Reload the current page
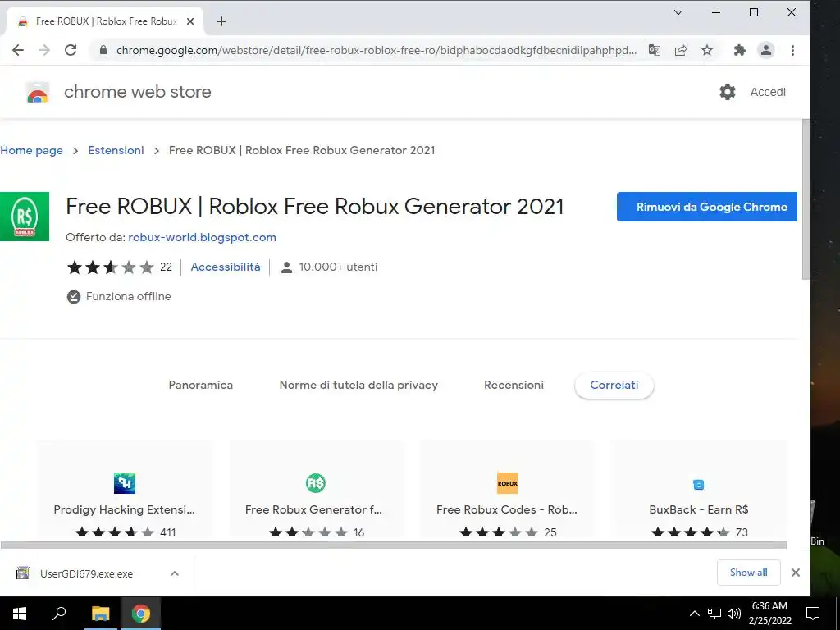 [x=71, y=50]
